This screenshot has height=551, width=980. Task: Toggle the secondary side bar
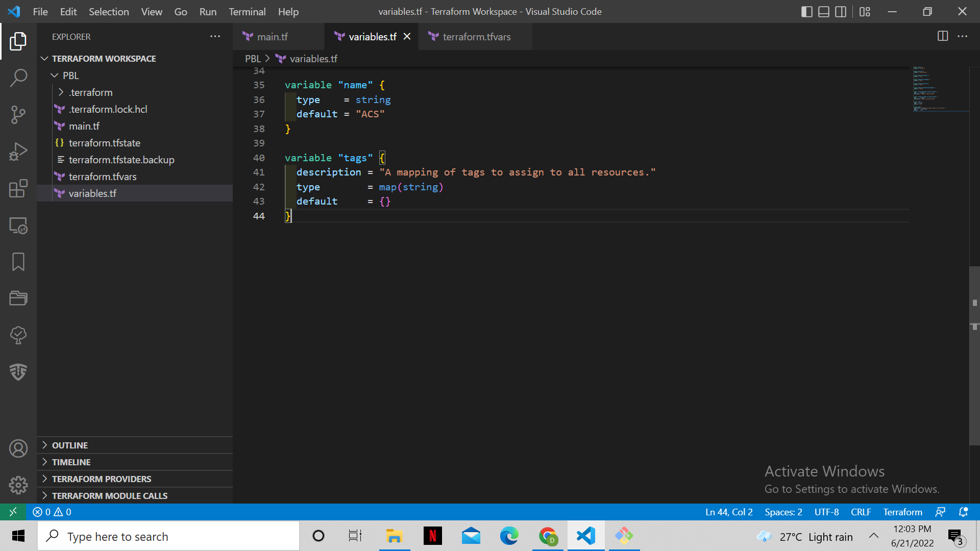[x=841, y=11]
